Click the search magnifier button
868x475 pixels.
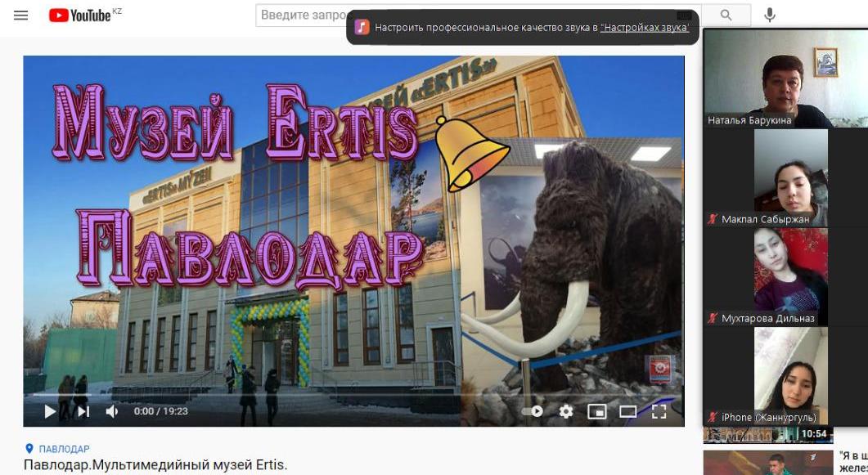[x=726, y=15]
